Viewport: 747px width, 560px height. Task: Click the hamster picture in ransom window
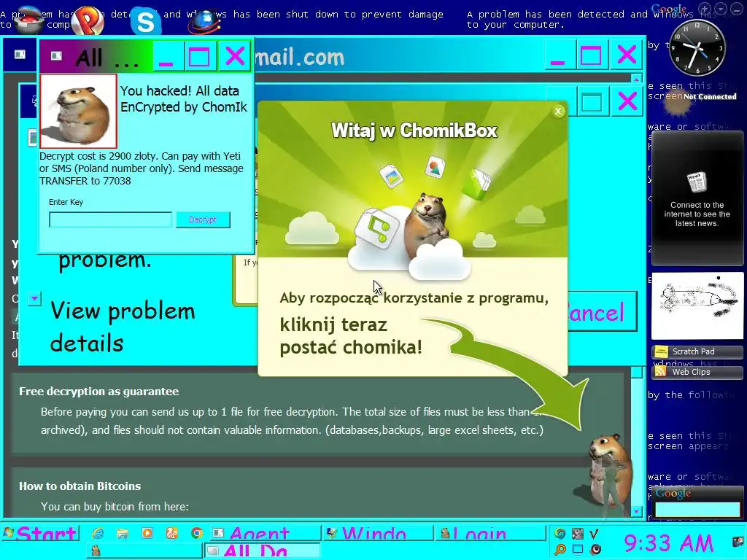pyautogui.click(x=78, y=112)
